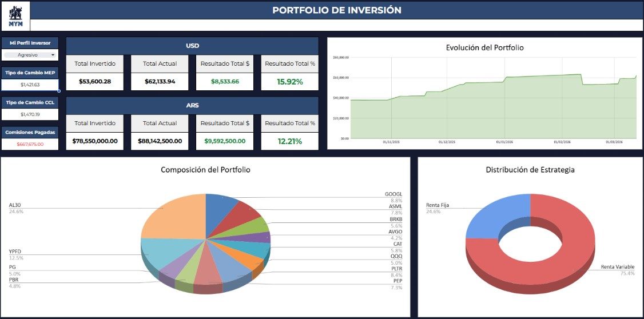Open the Agresivo investor profile dropdown

coord(30,55)
